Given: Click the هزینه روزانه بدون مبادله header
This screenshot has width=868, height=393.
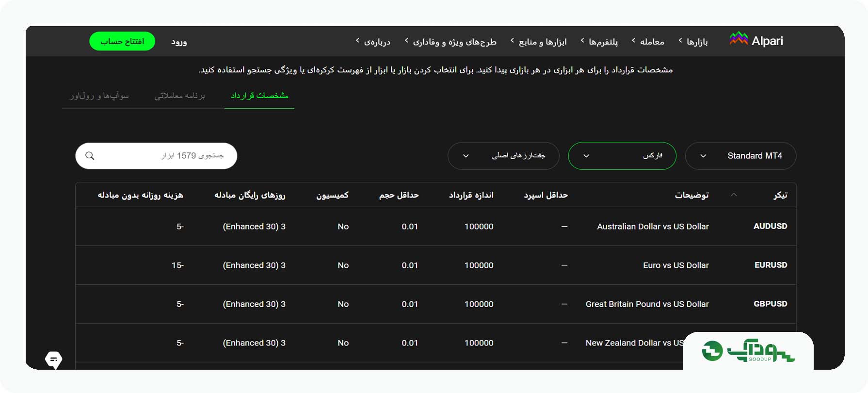Looking at the screenshot, I should click(141, 195).
